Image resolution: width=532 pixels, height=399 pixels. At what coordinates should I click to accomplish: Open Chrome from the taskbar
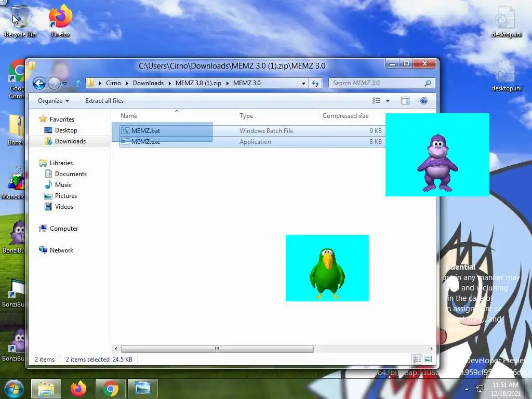(x=111, y=388)
